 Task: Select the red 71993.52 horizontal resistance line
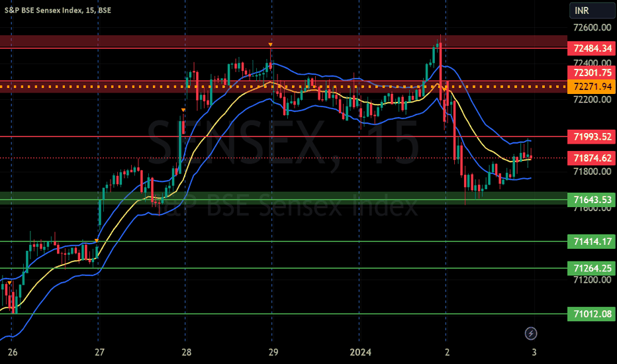pyautogui.click(x=283, y=136)
